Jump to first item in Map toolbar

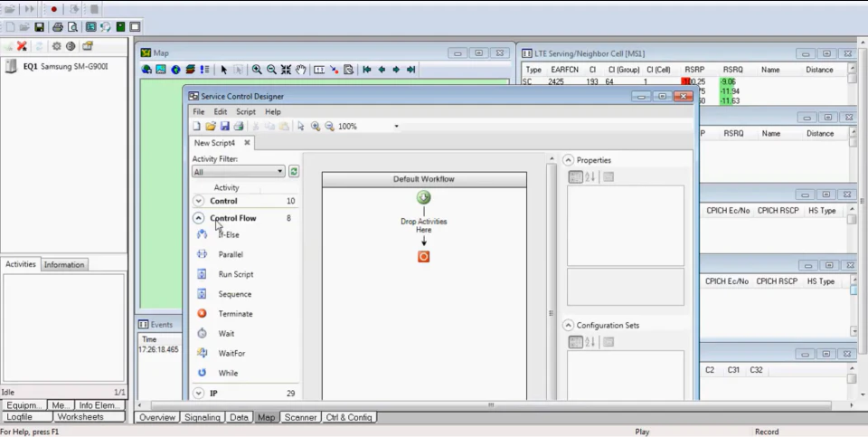point(366,70)
